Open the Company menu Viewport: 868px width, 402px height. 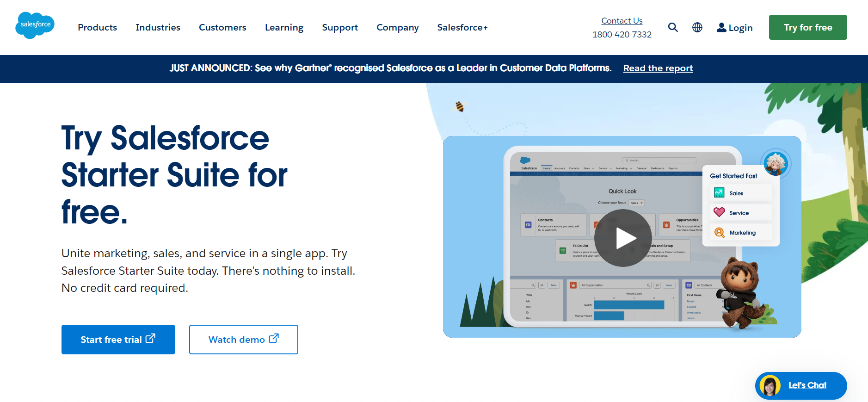pos(398,27)
